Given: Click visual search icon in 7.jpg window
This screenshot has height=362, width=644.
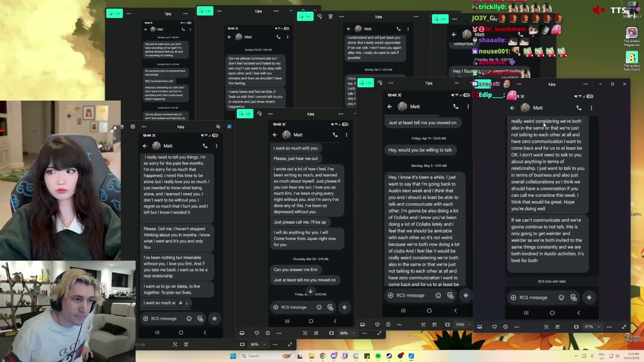Looking at the screenshot, I should [423, 324].
